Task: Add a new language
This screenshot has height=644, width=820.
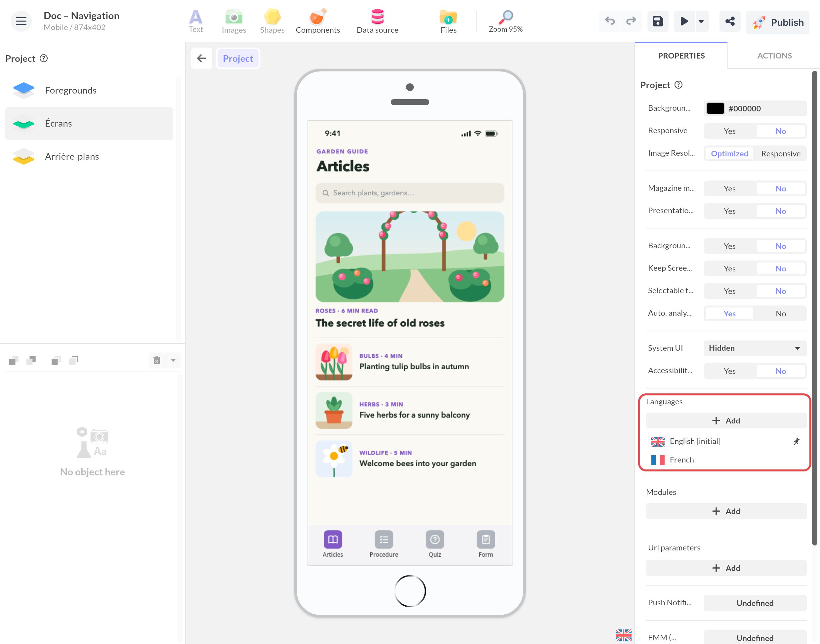Action: [726, 421]
